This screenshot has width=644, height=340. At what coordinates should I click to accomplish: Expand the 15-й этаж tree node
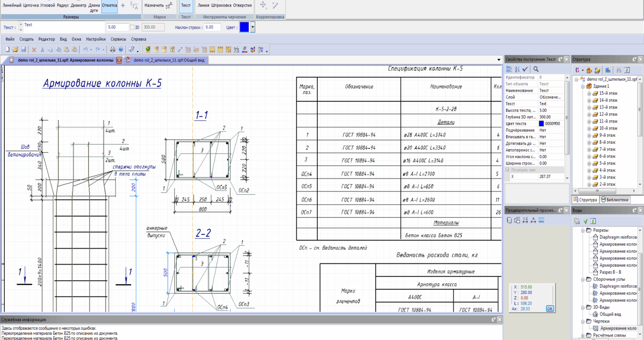click(x=589, y=94)
